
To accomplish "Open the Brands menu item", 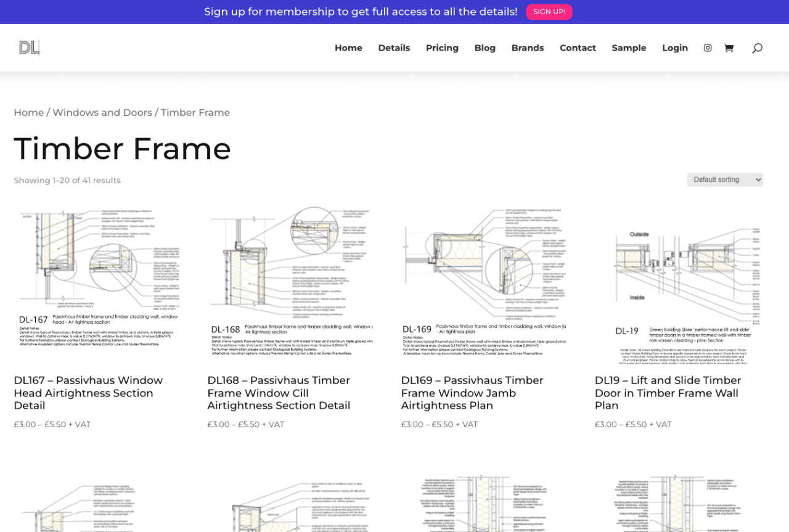I will tap(528, 48).
